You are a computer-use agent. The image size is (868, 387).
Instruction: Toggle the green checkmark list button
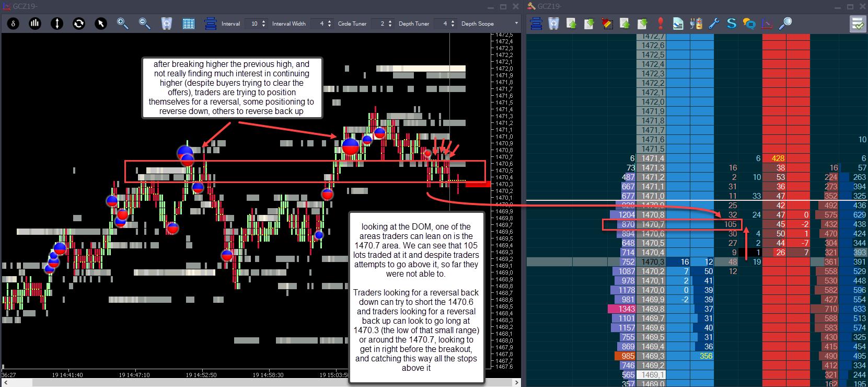tap(858, 24)
